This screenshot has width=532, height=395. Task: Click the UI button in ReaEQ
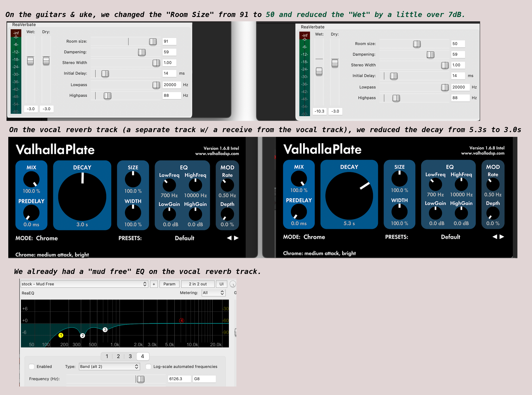[x=221, y=284]
